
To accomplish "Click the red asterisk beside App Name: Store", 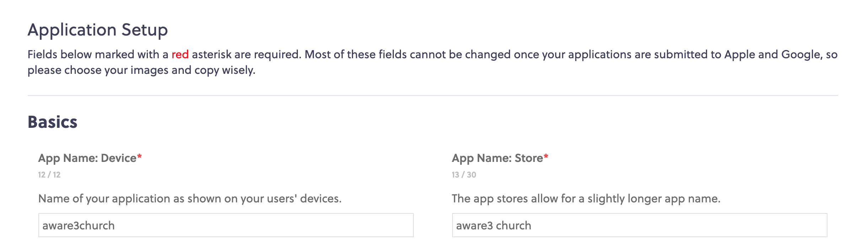I will coord(546,157).
